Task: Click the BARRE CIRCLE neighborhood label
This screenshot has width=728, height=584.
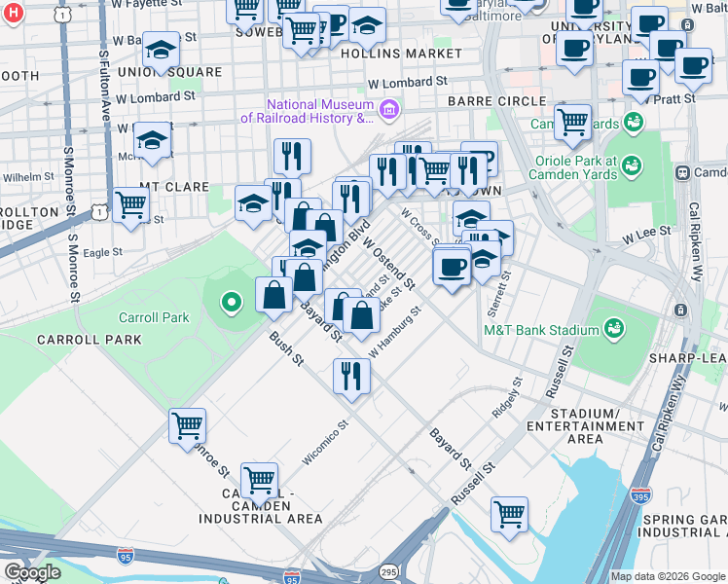Action: (x=496, y=101)
